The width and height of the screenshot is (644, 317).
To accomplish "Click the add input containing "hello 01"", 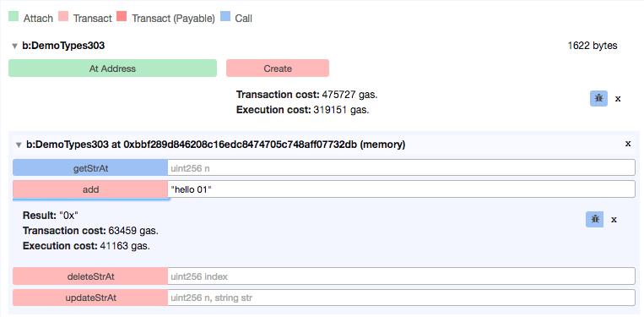I will tap(401, 189).
